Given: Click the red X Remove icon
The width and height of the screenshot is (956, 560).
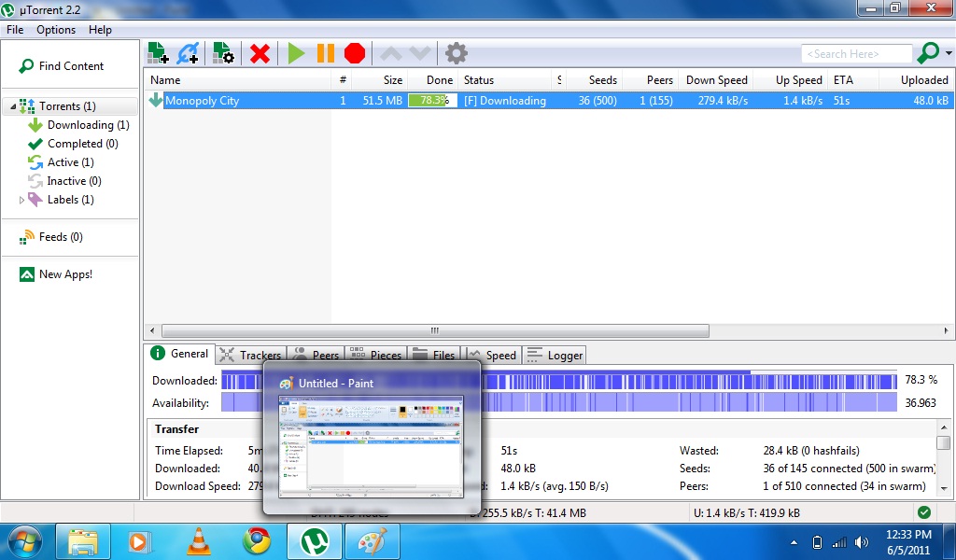Looking at the screenshot, I should pos(260,53).
